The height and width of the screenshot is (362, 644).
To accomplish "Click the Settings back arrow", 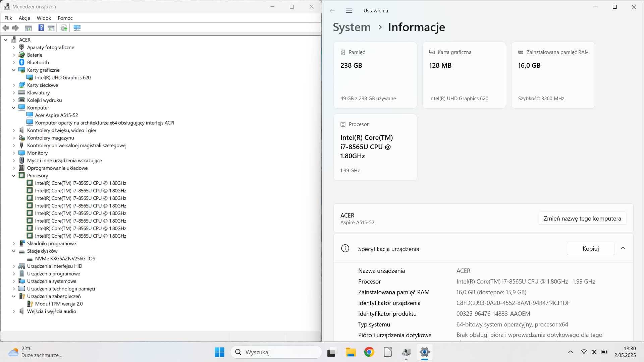I will 332,11.
